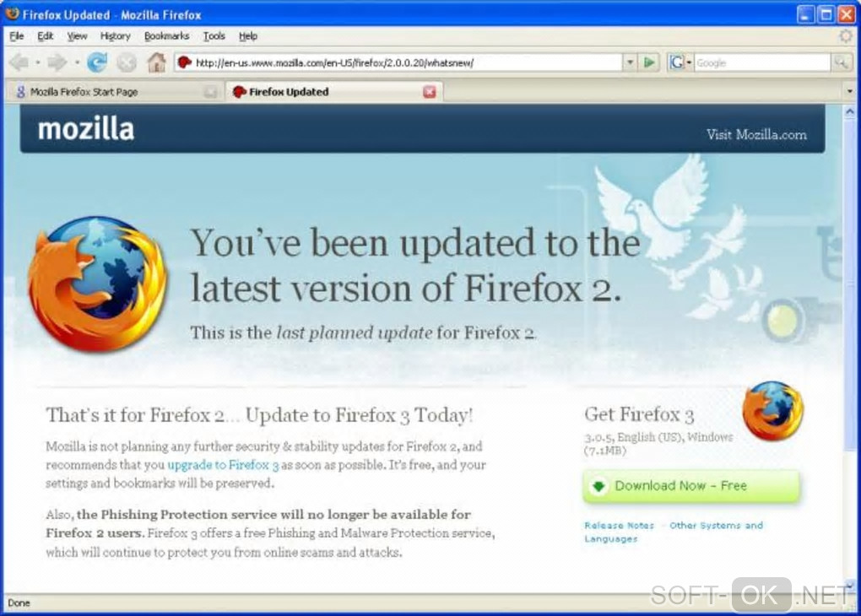Open the History menu
The image size is (861, 616).
coord(116,36)
